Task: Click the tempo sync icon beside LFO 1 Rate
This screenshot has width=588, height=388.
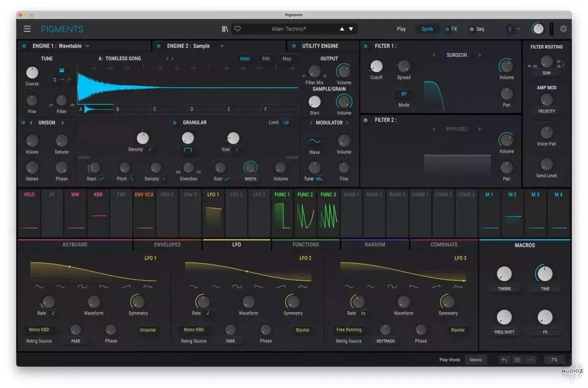Action: (53, 313)
